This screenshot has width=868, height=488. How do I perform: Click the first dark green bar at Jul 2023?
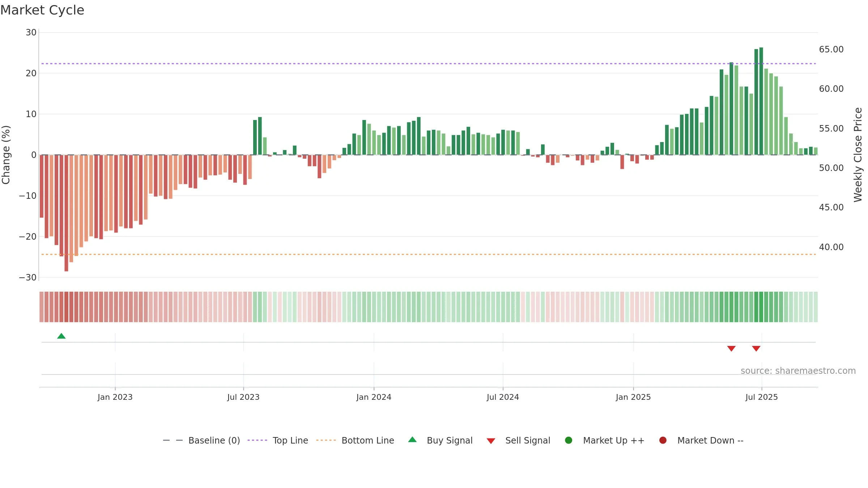point(255,137)
